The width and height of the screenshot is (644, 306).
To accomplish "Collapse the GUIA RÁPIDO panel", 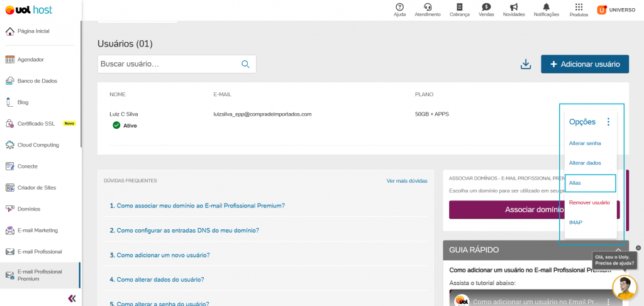I will tap(618, 250).
